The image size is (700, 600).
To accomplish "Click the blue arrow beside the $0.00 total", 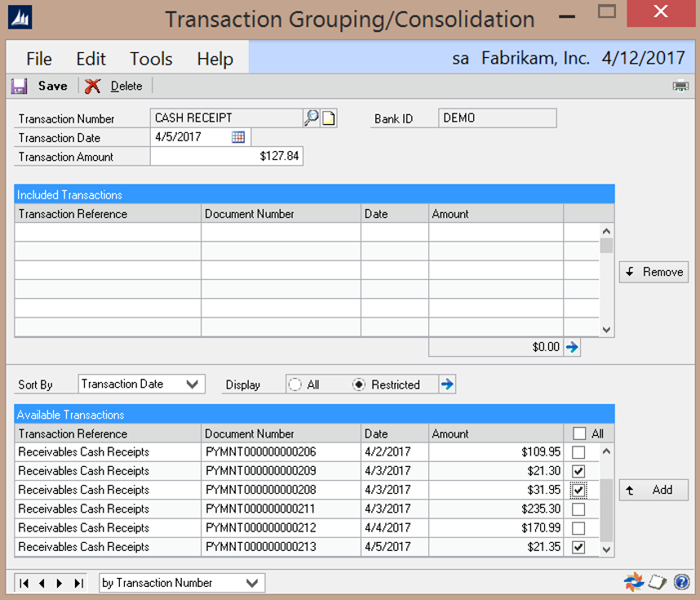I will (572, 347).
